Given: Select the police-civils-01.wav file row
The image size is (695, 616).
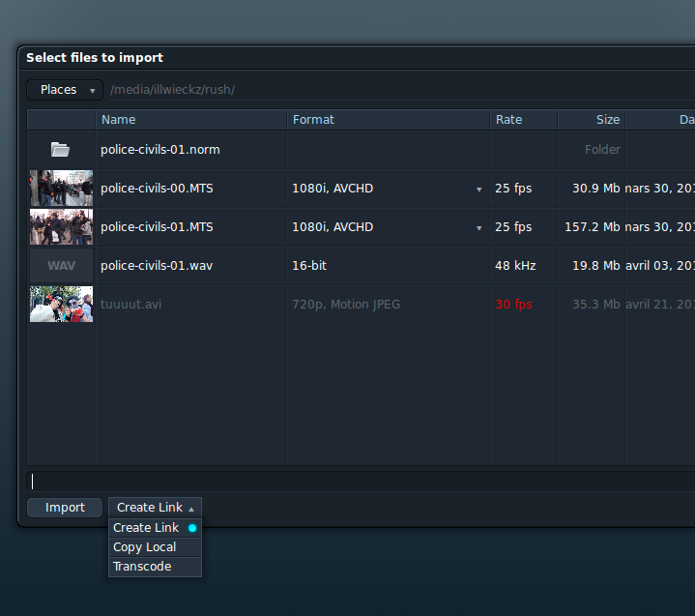Looking at the screenshot, I should [361, 266].
